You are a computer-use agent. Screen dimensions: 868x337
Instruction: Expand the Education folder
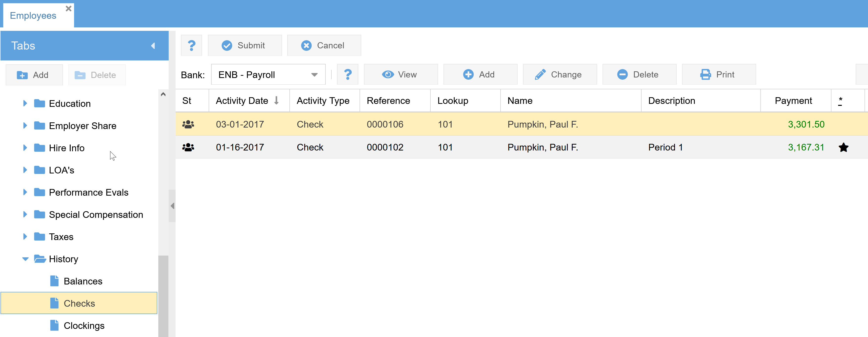coord(25,103)
